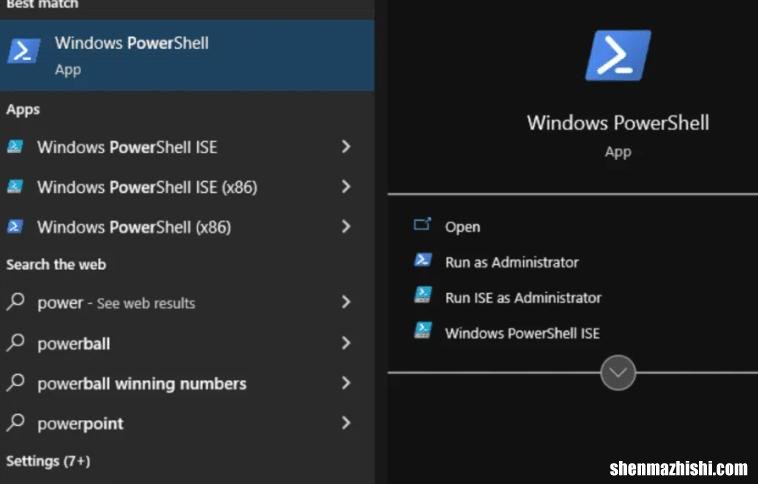This screenshot has width=758, height=484.
Task: Click the Run ISE as Administrator icon
Action: tap(423, 295)
